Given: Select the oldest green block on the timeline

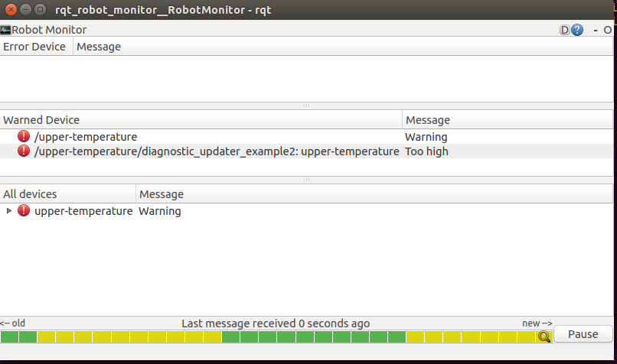Looking at the screenshot, I should coord(9,337).
